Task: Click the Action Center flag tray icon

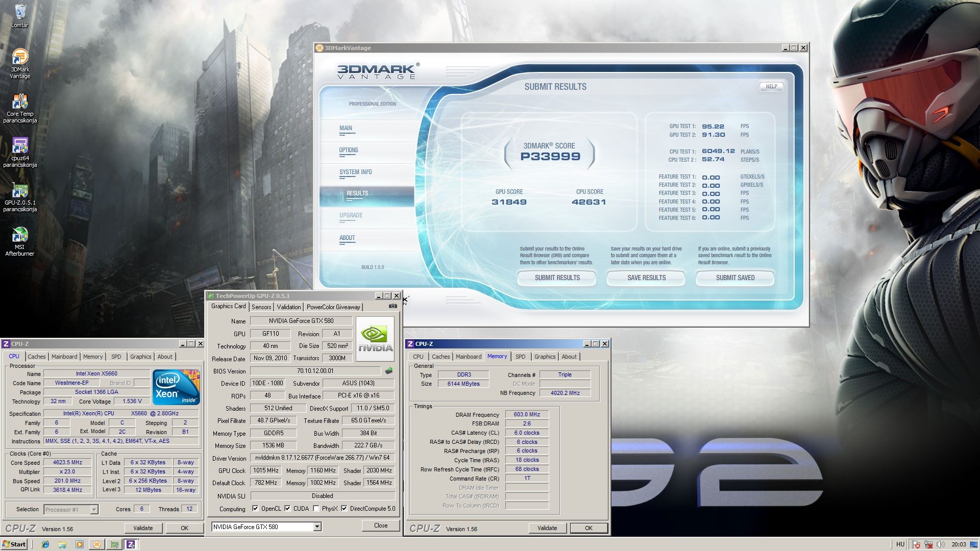Action: tap(916, 544)
